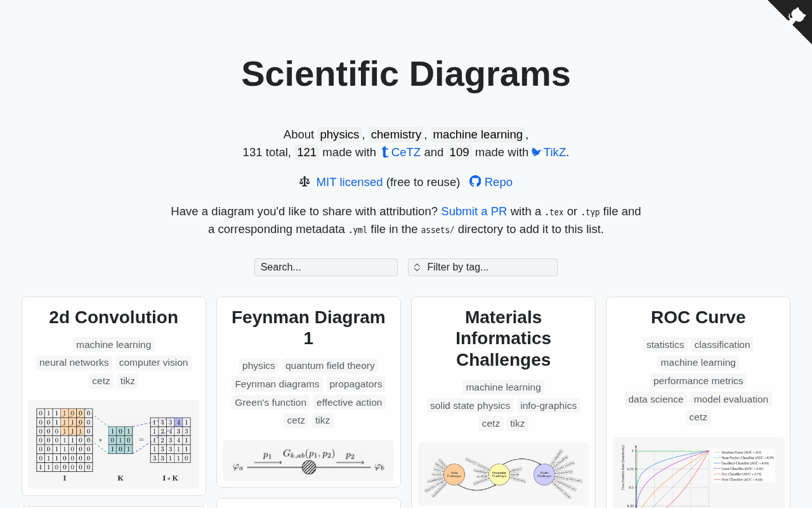Viewport: 812px width, 508px height.
Task: Open the 2d Convolution diagram thumbnail
Action: click(x=114, y=444)
